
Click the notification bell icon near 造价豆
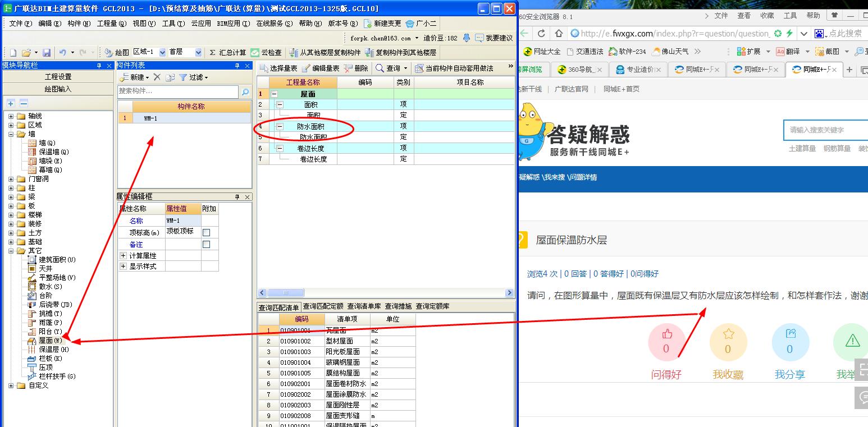pos(466,38)
